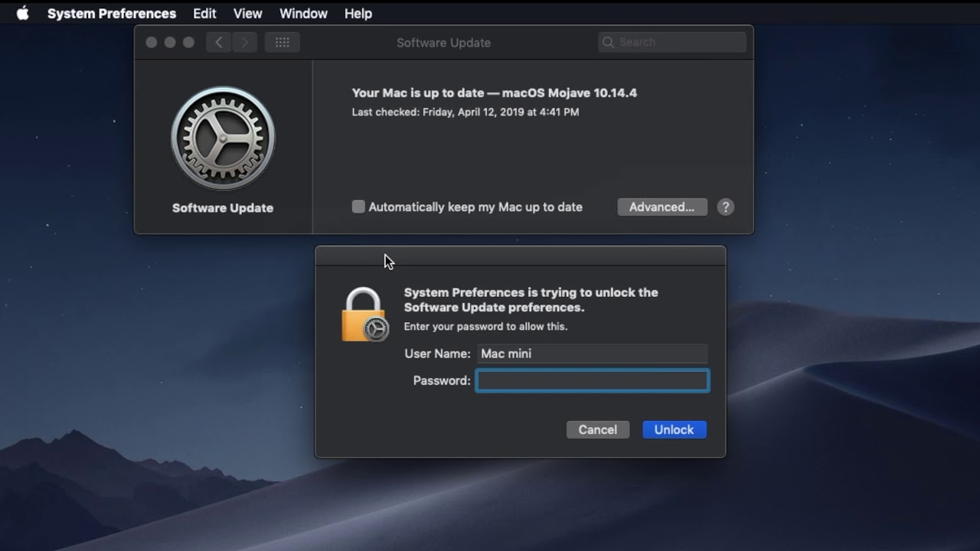
Task: Click the Software Update gear icon
Action: (x=223, y=138)
